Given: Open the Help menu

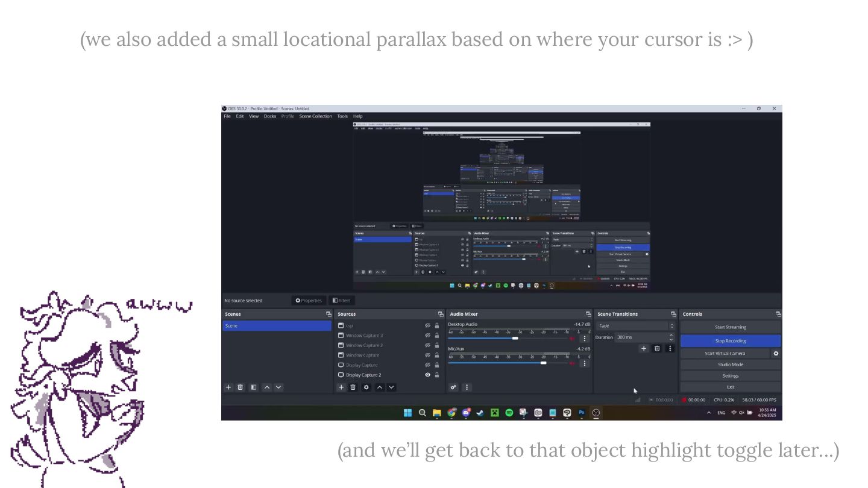Looking at the screenshot, I should (358, 116).
